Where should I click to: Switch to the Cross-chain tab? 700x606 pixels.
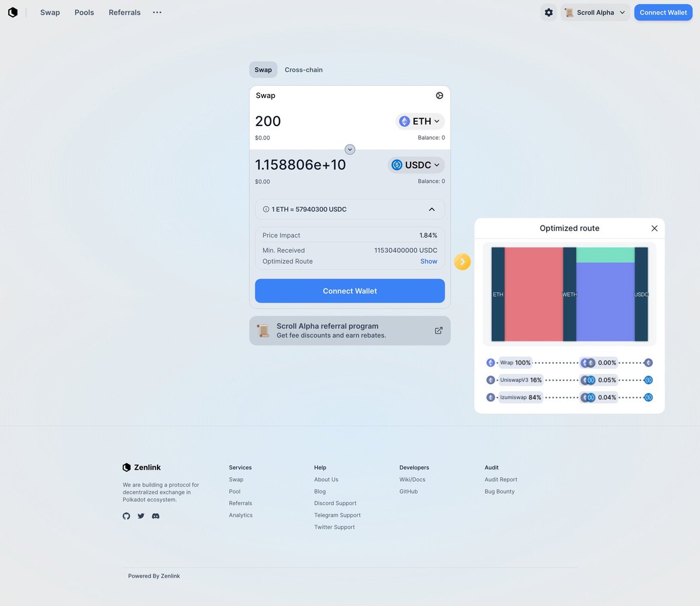pyautogui.click(x=303, y=69)
